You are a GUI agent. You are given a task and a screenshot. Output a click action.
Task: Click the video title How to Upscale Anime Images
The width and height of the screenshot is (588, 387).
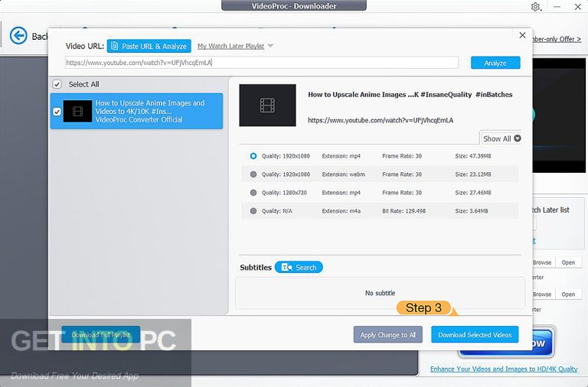(410, 95)
